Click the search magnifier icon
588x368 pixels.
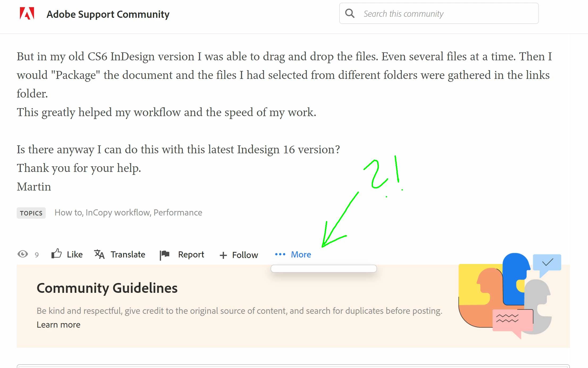(x=350, y=13)
